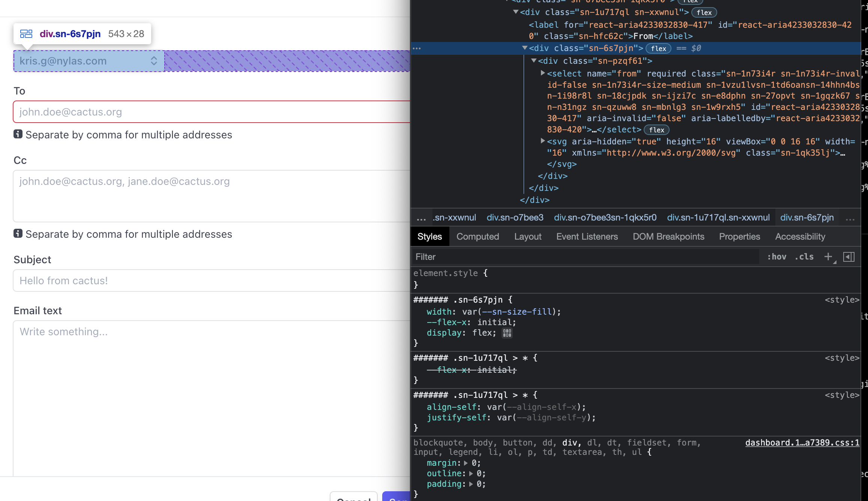Switch to the Computed tab

pyautogui.click(x=478, y=236)
